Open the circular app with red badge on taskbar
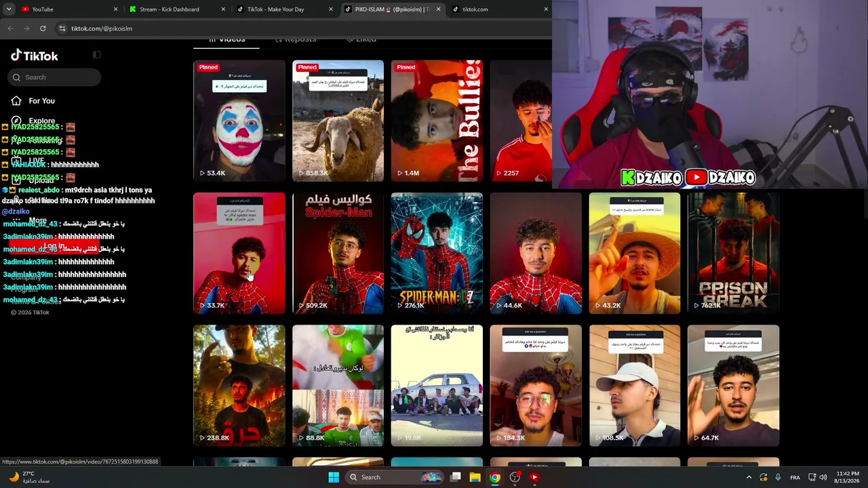868x488 pixels. pyautogui.click(x=515, y=477)
